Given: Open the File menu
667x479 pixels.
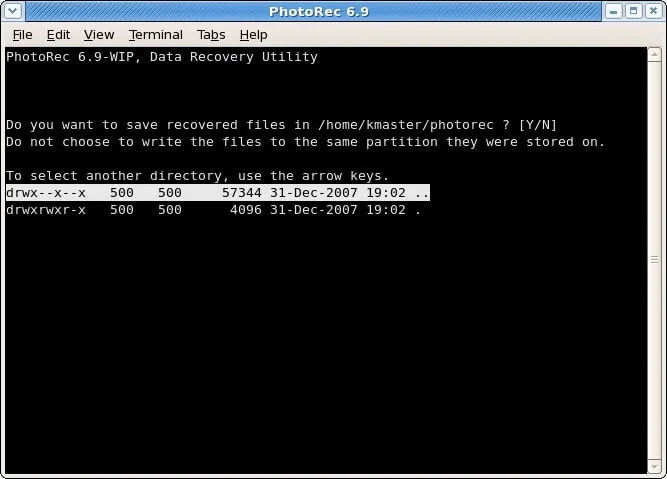Looking at the screenshot, I should click(22, 35).
